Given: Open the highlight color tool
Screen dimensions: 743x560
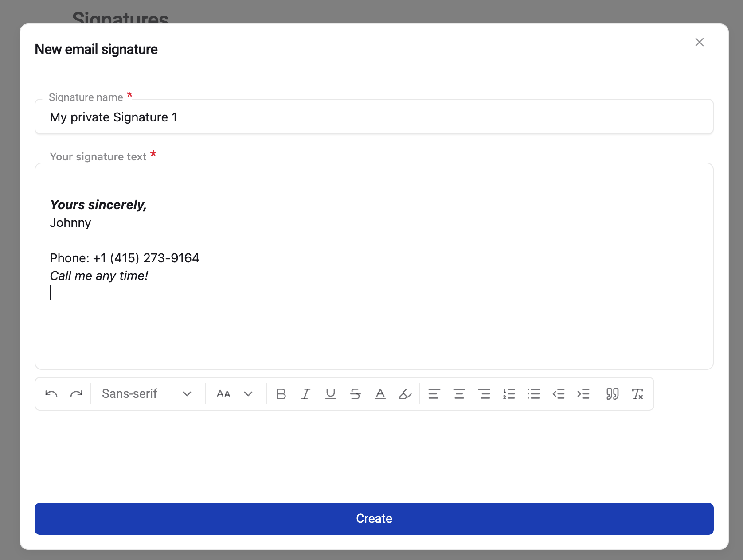Looking at the screenshot, I should tap(405, 394).
